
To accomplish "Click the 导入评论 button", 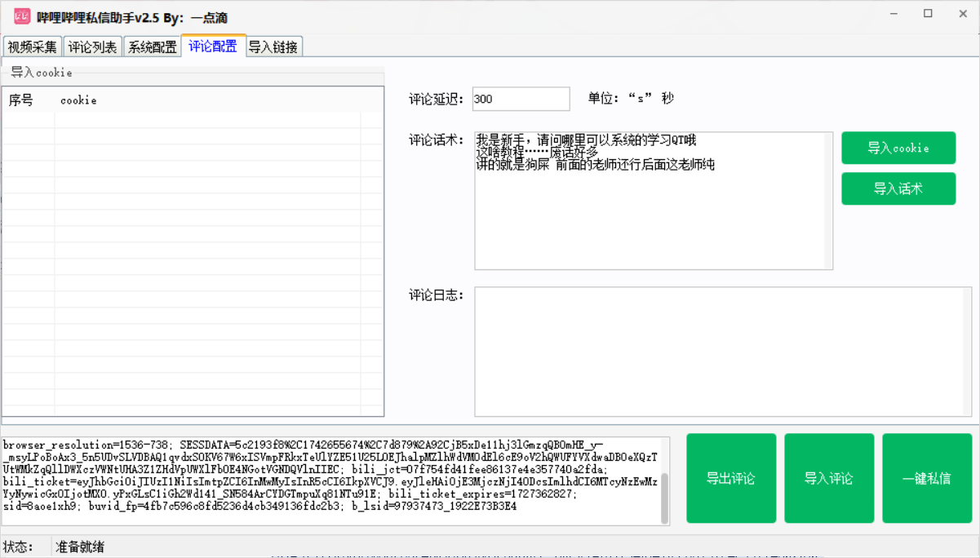I will [829, 478].
